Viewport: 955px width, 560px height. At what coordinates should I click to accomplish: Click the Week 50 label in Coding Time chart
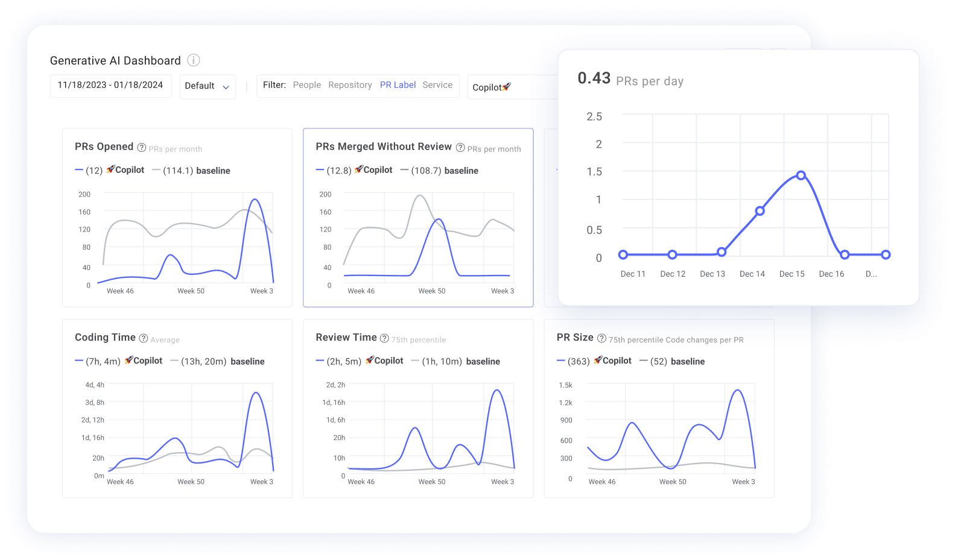[191, 482]
